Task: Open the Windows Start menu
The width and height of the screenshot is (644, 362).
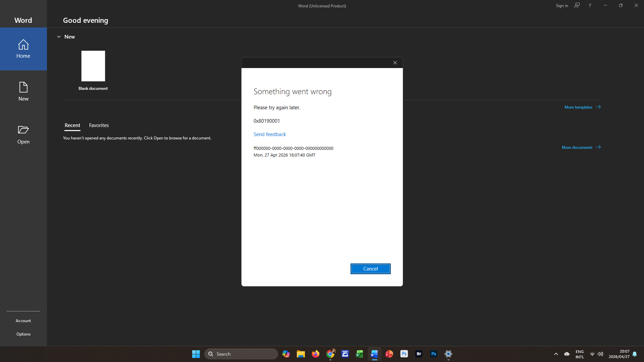Action: coord(196,354)
